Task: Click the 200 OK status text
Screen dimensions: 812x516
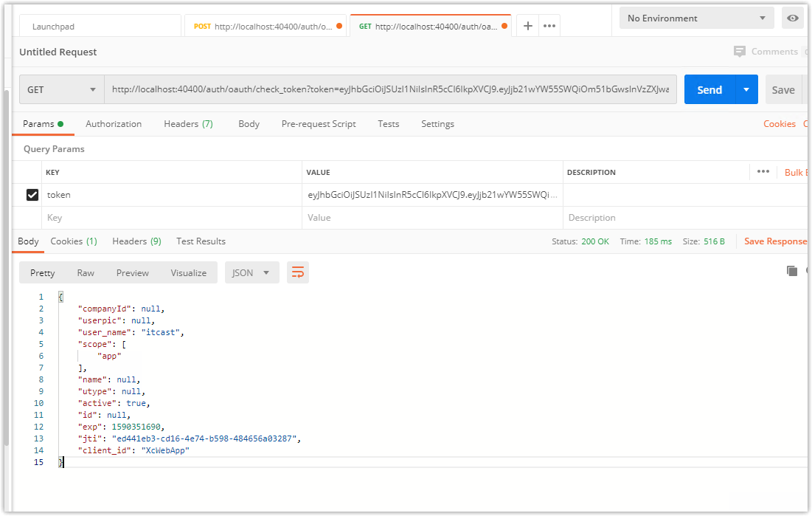Action: pos(595,241)
